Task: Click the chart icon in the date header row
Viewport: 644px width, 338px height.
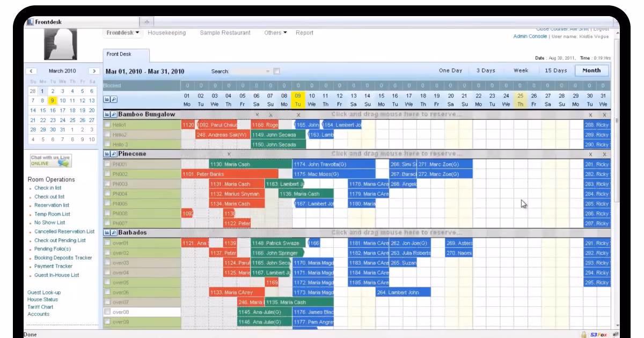Action: pos(107,99)
